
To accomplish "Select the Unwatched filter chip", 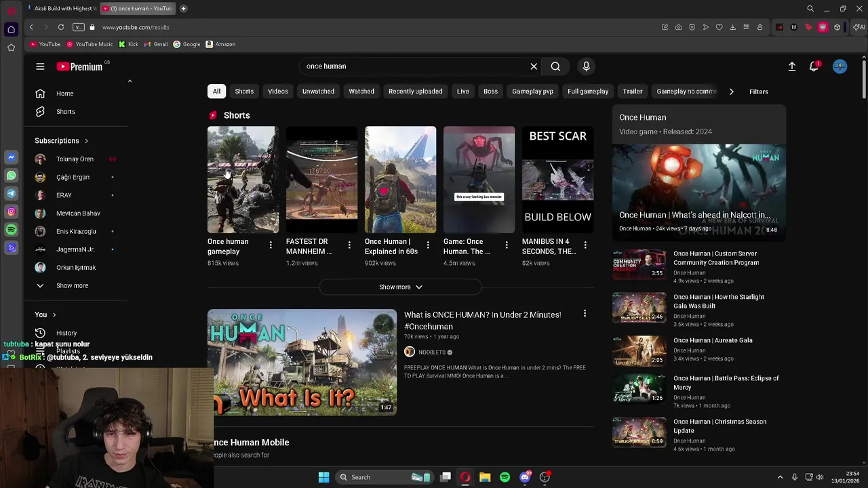I will coord(318,91).
